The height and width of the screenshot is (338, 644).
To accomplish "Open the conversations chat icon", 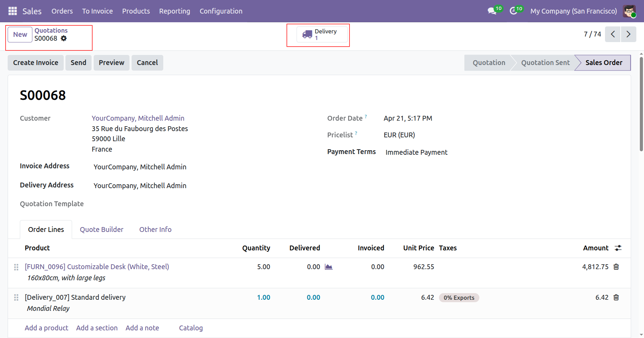I will [x=492, y=11].
